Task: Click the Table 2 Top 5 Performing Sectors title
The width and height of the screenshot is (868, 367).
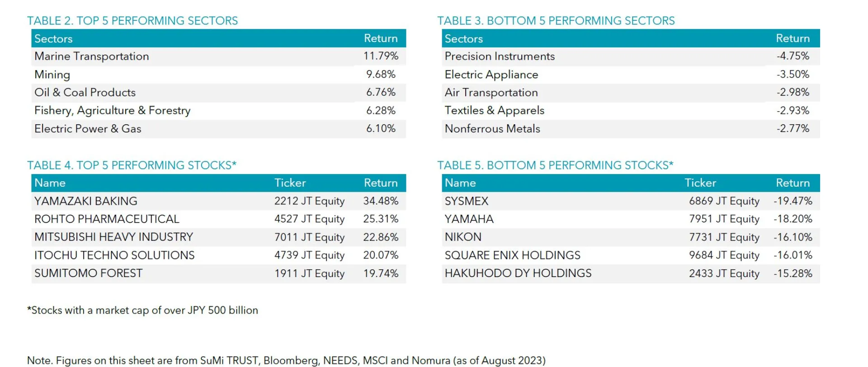Action: click(x=132, y=21)
